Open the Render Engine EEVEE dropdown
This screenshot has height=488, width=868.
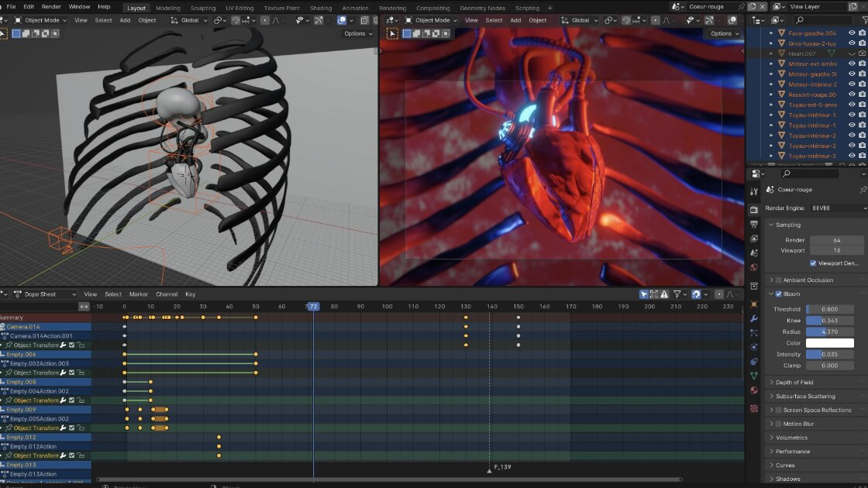point(838,208)
